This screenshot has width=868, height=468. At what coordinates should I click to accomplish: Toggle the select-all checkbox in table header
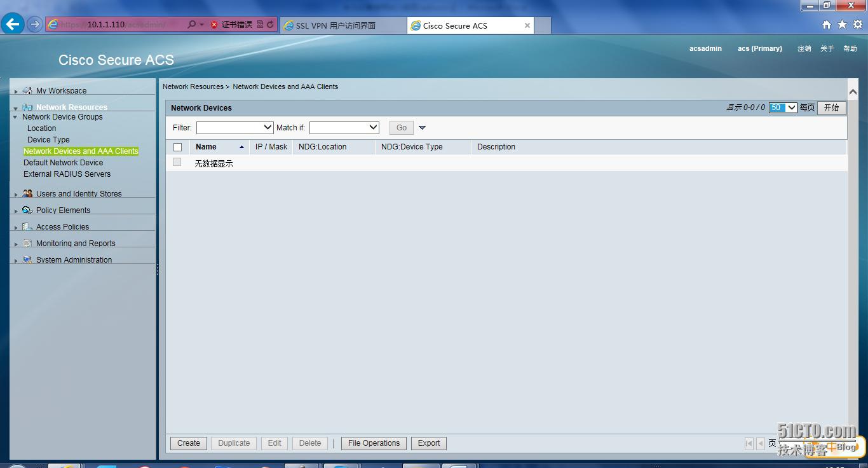177,147
